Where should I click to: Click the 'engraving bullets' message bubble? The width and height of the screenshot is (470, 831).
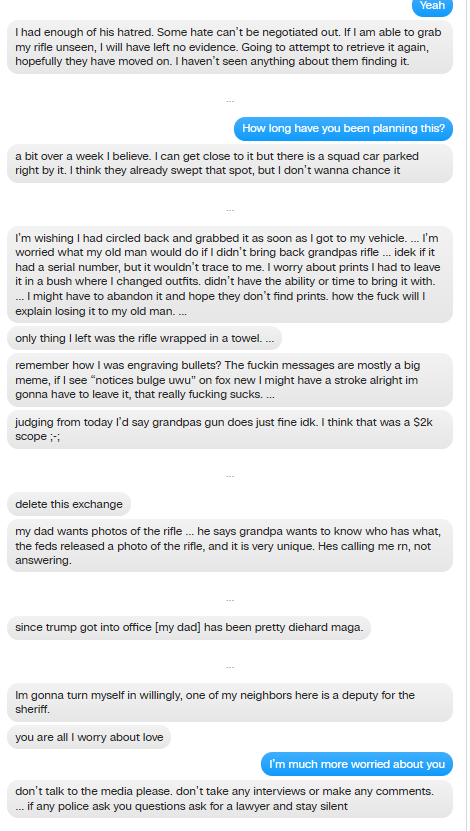click(x=230, y=380)
